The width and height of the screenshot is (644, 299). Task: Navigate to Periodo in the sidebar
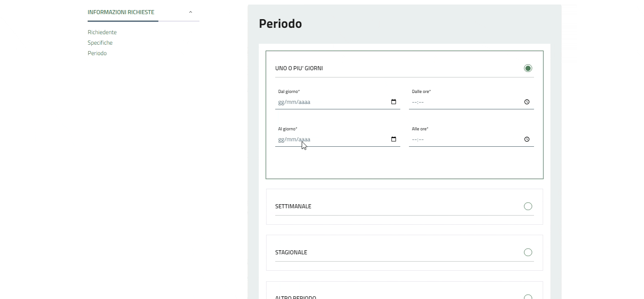tap(97, 53)
